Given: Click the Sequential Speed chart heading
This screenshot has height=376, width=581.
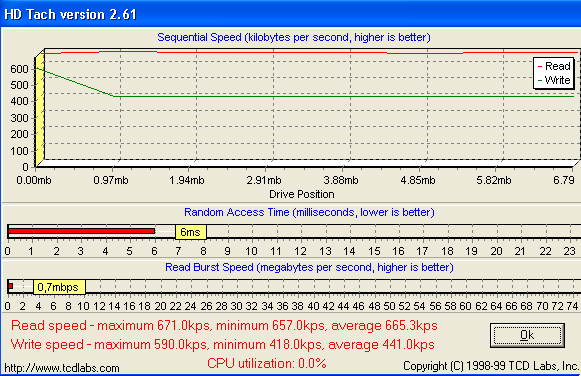Looking at the screenshot, I should (294, 37).
